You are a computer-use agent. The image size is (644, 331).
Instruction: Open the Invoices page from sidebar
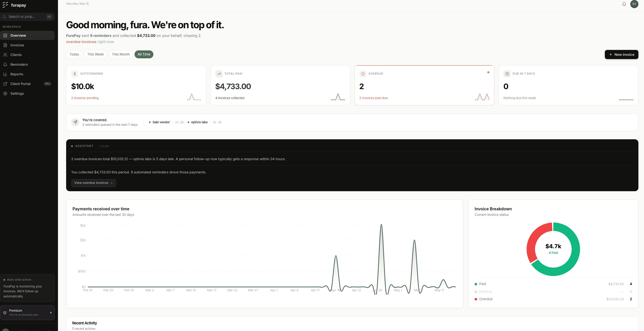[27, 45]
